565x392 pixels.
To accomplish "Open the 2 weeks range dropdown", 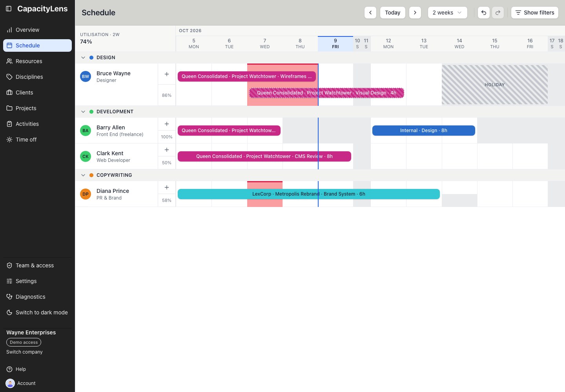I will coord(448,13).
